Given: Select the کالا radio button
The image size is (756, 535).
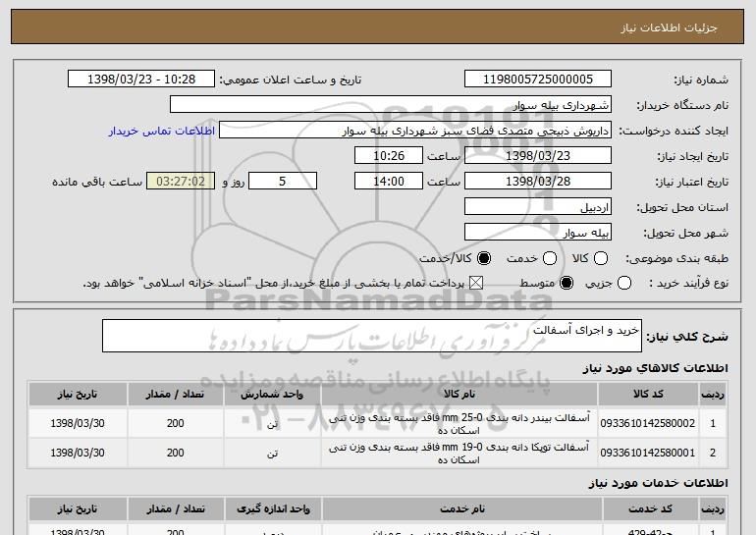Looking at the screenshot, I should [601, 258].
